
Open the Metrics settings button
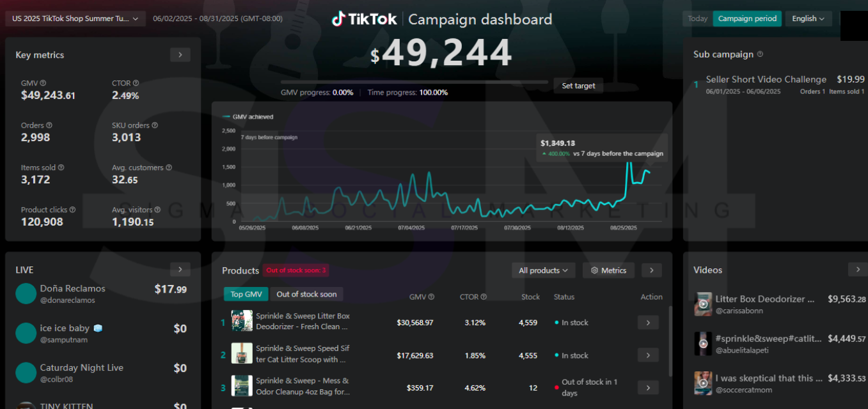(609, 270)
